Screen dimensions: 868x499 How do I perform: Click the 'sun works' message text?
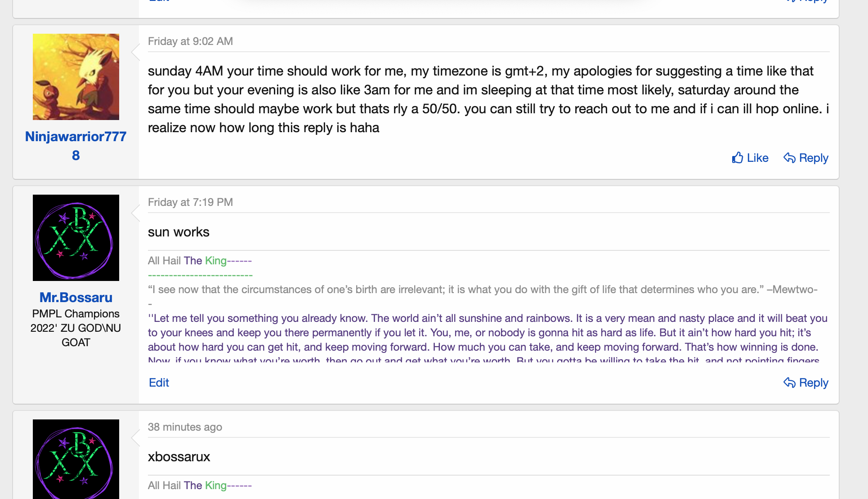click(179, 232)
